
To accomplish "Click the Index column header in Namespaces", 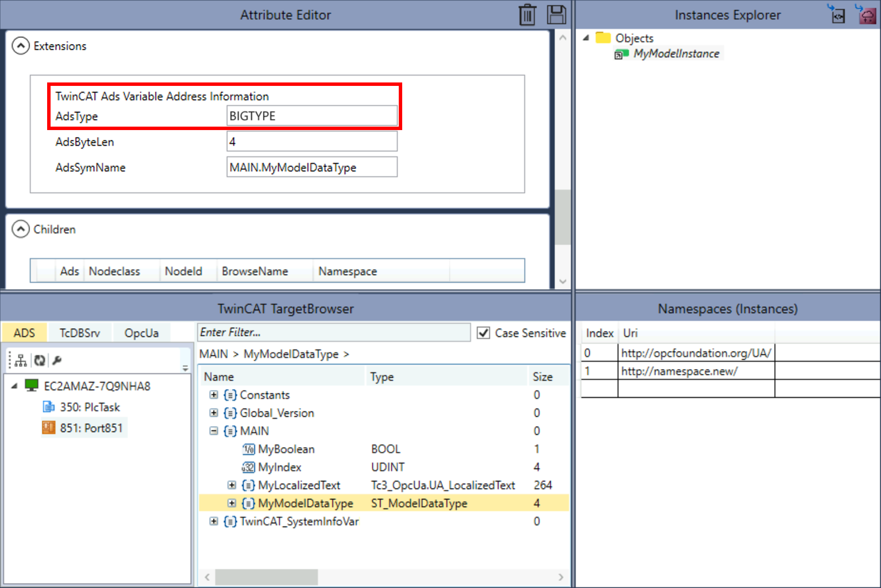I will 600,333.
